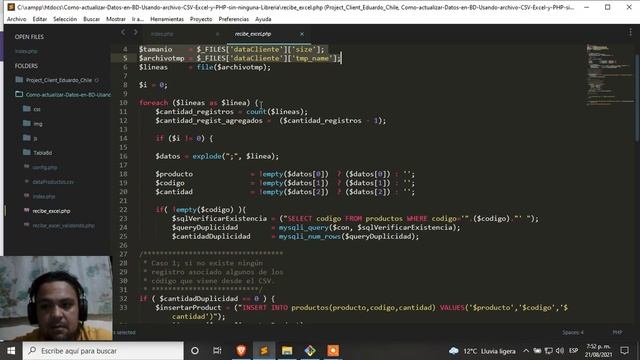Open the Editar menu

point(40,19)
